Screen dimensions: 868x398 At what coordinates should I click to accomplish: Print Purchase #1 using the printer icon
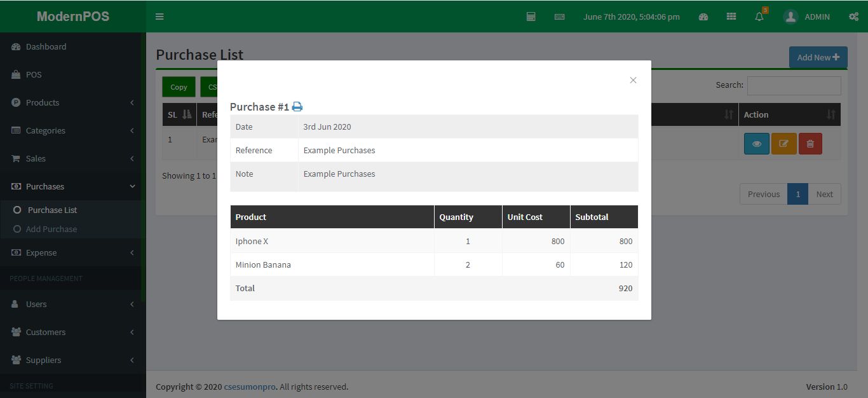[297, 107]
